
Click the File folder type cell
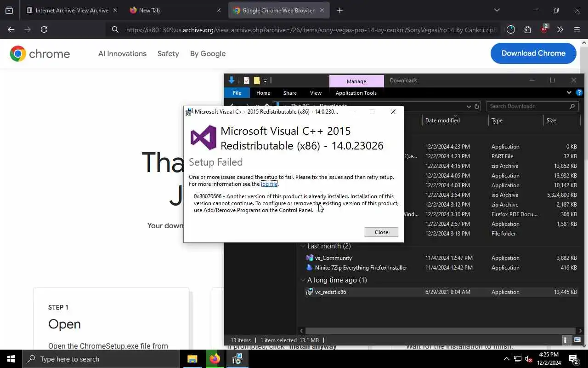click(503, 234)
